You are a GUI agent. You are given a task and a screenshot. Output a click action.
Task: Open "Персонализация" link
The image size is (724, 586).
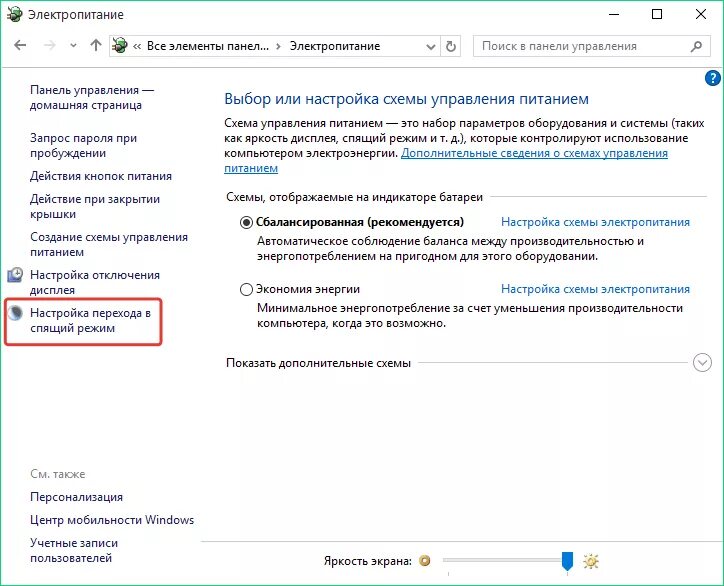click(77, 497)
